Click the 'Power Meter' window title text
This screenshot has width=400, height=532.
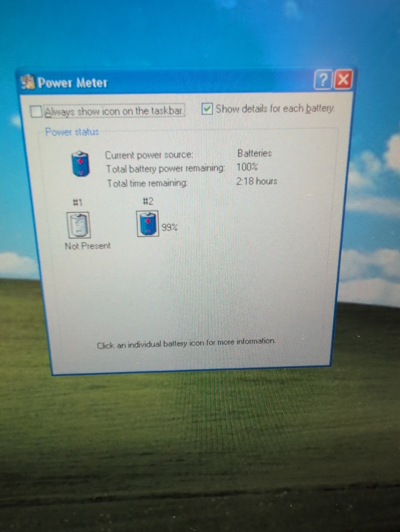coord(72,82)
